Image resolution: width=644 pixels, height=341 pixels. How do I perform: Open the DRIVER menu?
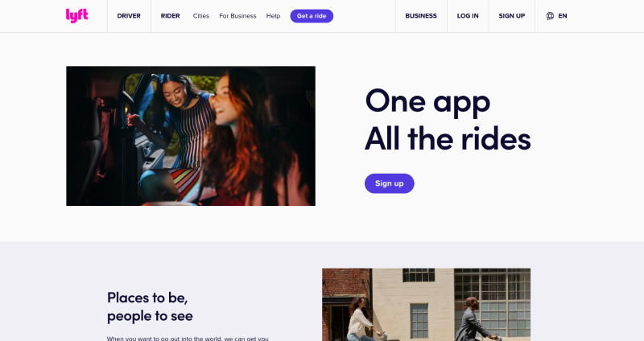pos(129,16)
